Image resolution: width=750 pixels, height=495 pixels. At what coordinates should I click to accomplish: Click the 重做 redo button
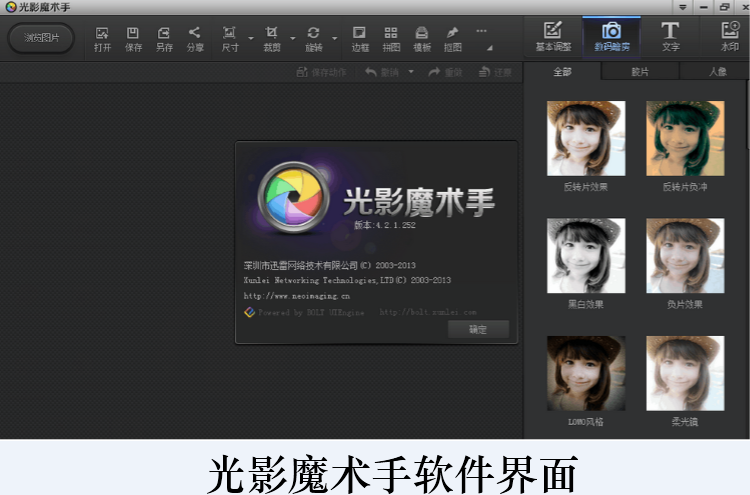445,72
